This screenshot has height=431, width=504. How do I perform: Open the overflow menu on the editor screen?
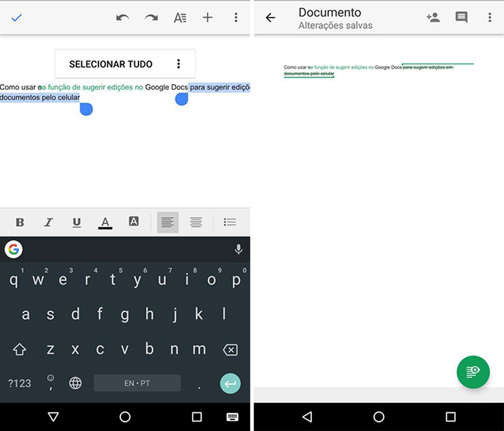tap(236, 17)
